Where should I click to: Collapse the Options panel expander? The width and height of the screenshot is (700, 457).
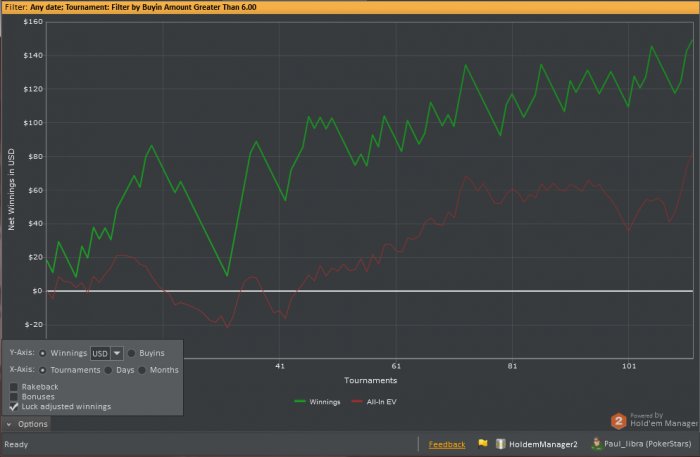tap(9, 424)
